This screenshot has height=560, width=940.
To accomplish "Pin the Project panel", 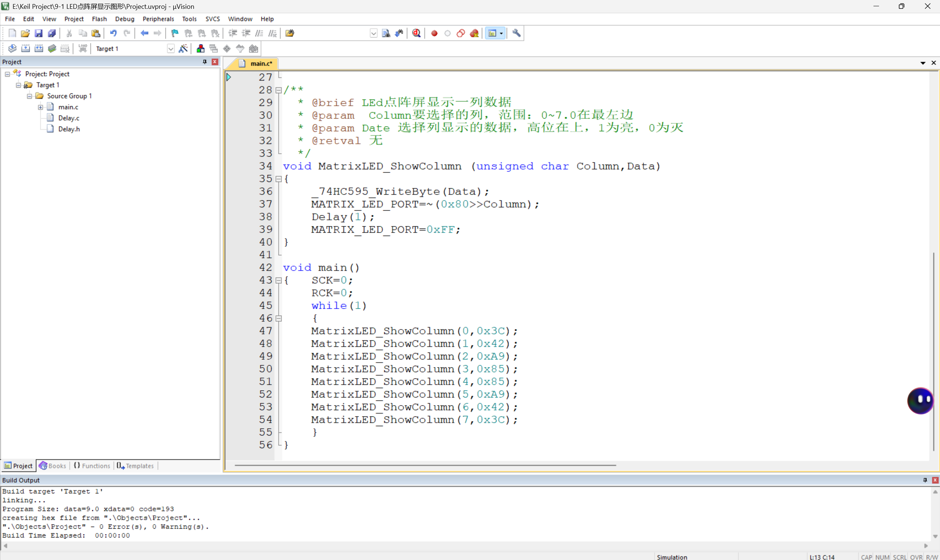I will [205, 61].
